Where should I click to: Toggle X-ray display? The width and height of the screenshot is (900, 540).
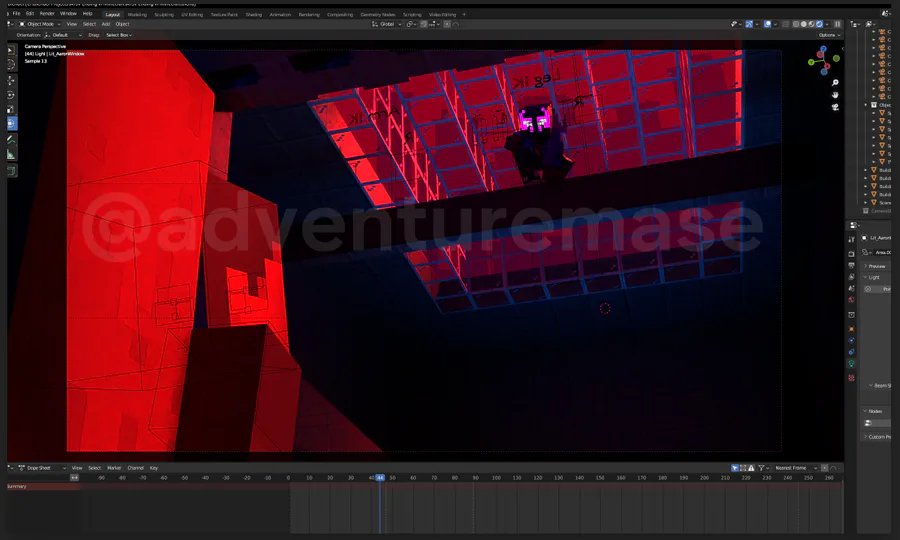(785, 24)
